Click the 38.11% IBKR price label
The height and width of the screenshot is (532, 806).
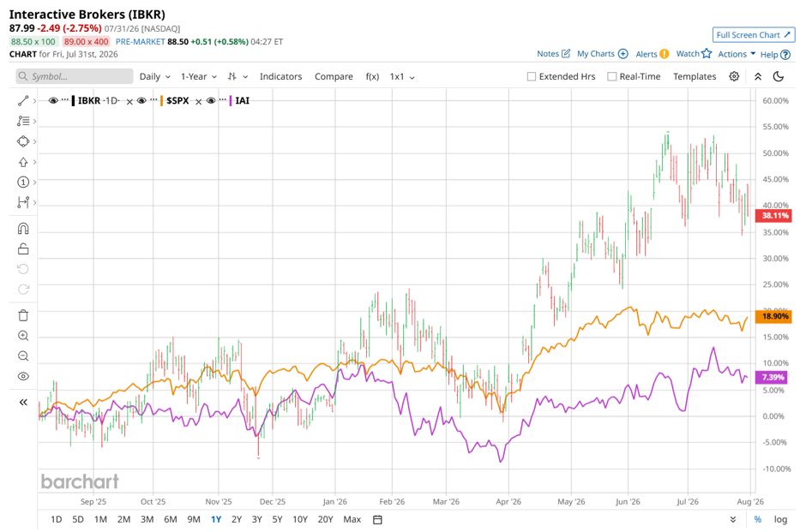point(773,215)
